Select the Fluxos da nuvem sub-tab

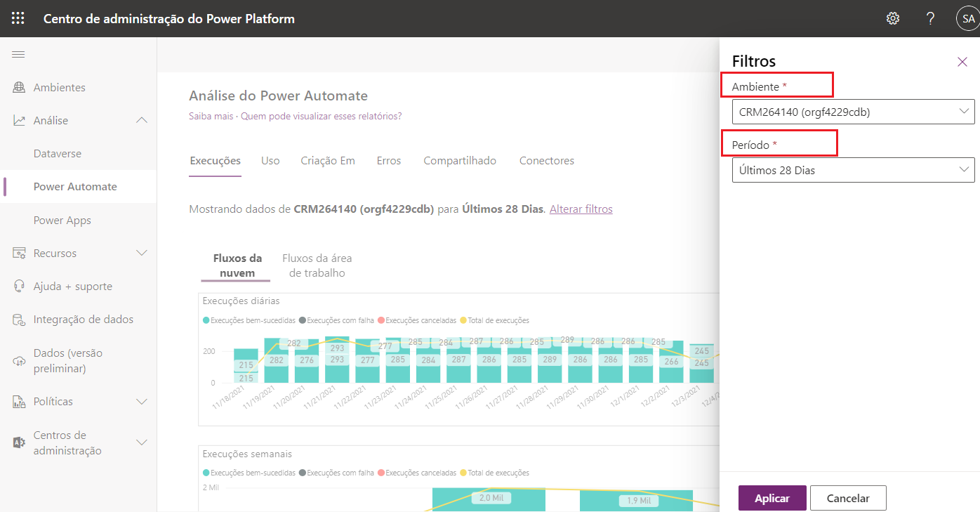[237, 265]
